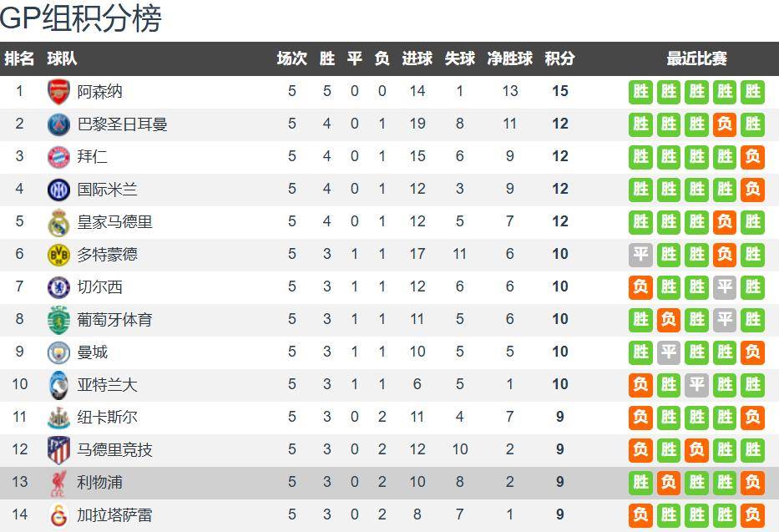Sort by the 积分 column header
Image resolution: width=779 pixels, height=532 pixels.
click(559, 58)
